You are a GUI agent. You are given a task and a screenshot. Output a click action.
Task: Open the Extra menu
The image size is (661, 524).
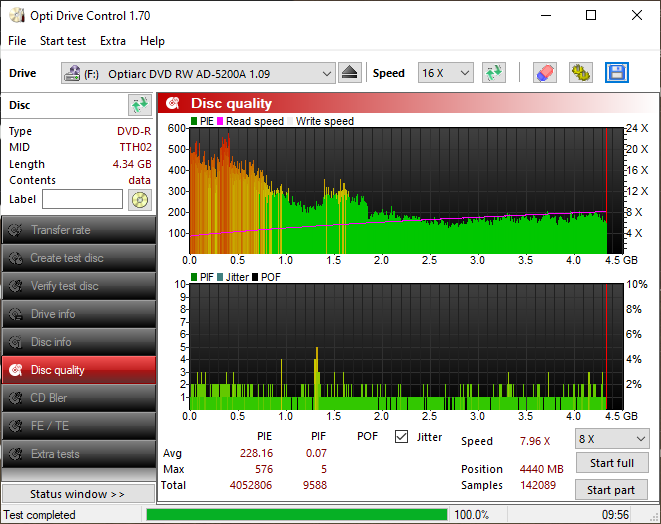113,41
